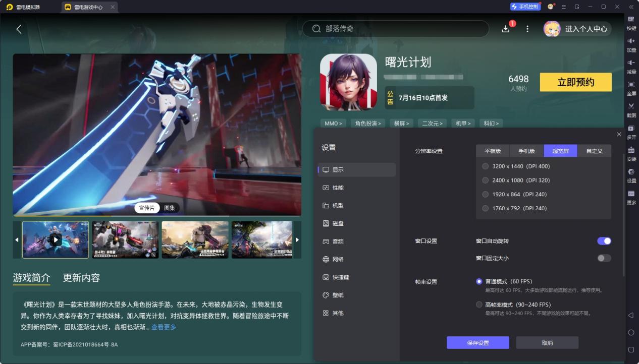
Task: Collapse the right sidebar with the double chevron
Action: 631,7
